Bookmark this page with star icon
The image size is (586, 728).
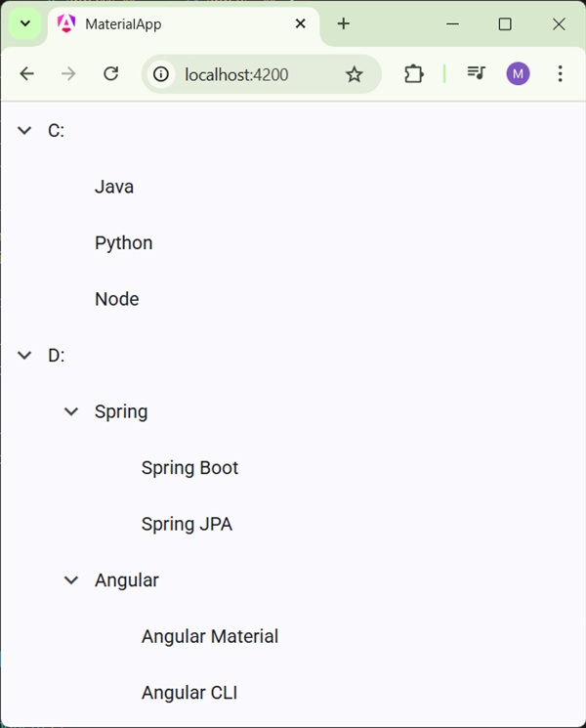click(355, 74)
